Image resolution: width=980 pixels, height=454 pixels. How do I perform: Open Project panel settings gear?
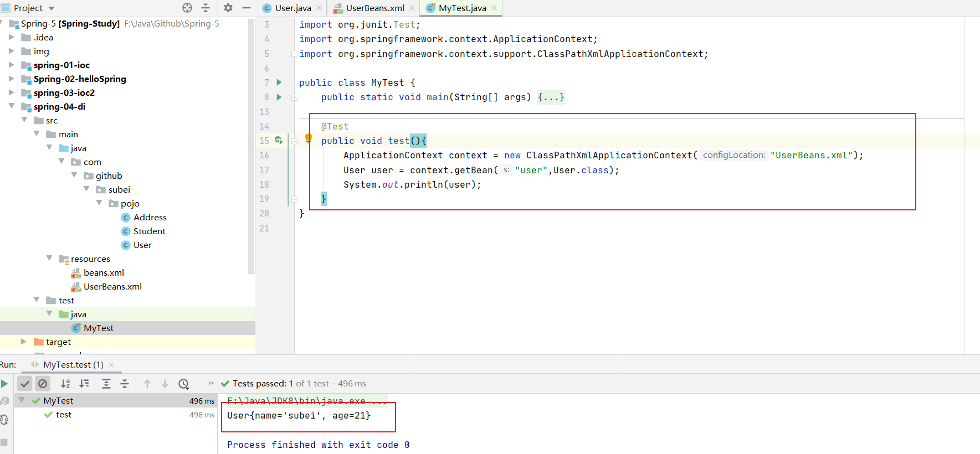(x=228, y=8)
